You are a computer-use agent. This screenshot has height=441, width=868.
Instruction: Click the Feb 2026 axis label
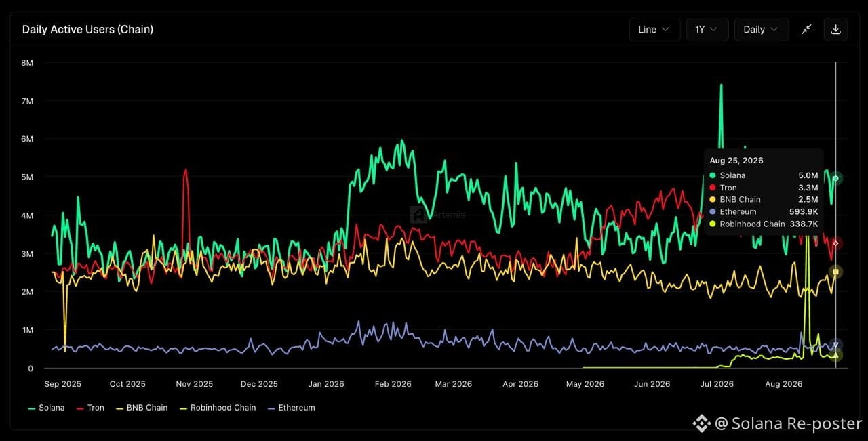[x=393, y=384]
